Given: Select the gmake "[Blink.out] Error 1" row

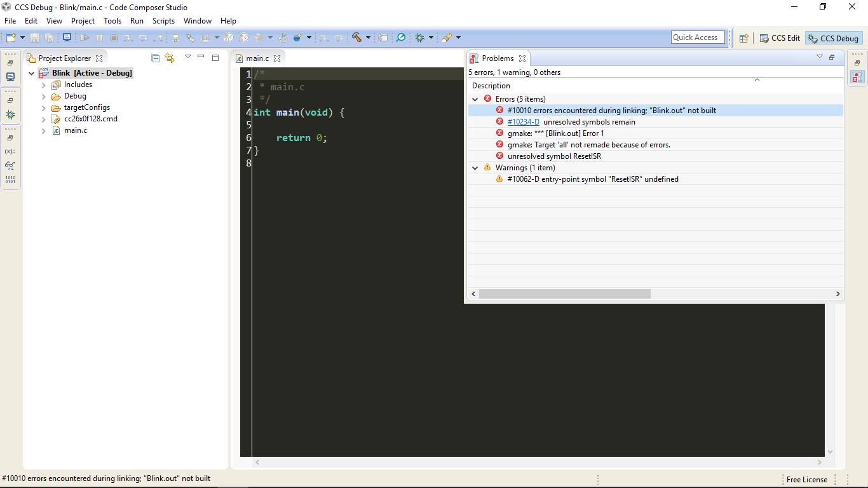Looking at the screenshot, I should tap(556, 133).
